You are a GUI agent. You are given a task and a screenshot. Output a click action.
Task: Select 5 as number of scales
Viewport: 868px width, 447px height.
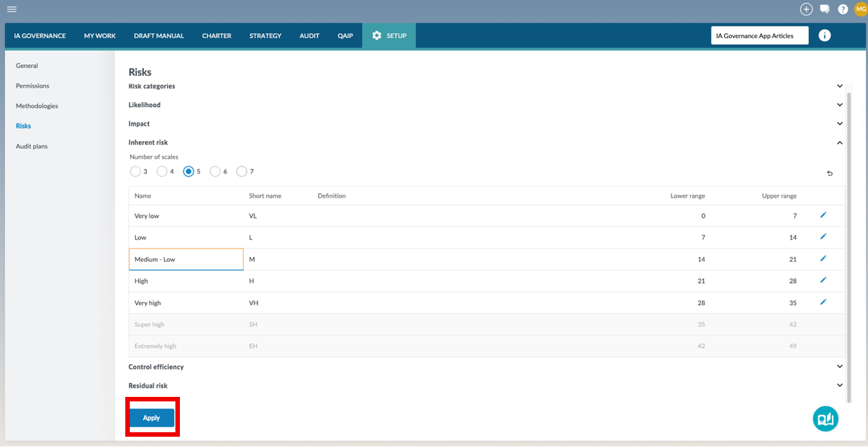[189, 171]
